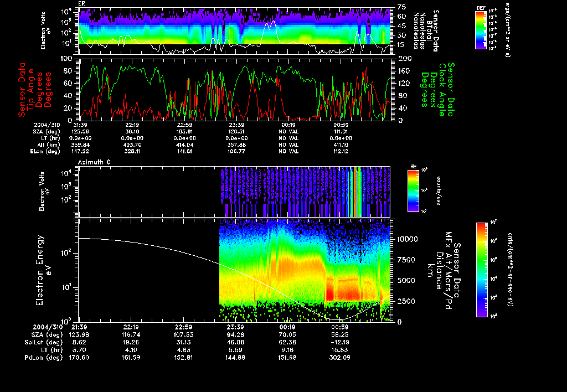This screenshot has height=392, width=567.
Task: Click the first NO VAL entry under 00:19
Action: point(288,132)
